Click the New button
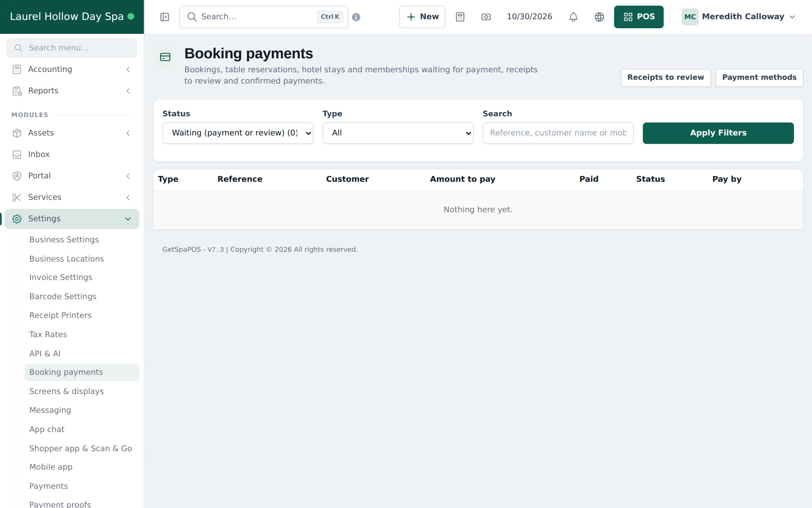The width and height of the screenshot is (812, 508). coord(422,17)
